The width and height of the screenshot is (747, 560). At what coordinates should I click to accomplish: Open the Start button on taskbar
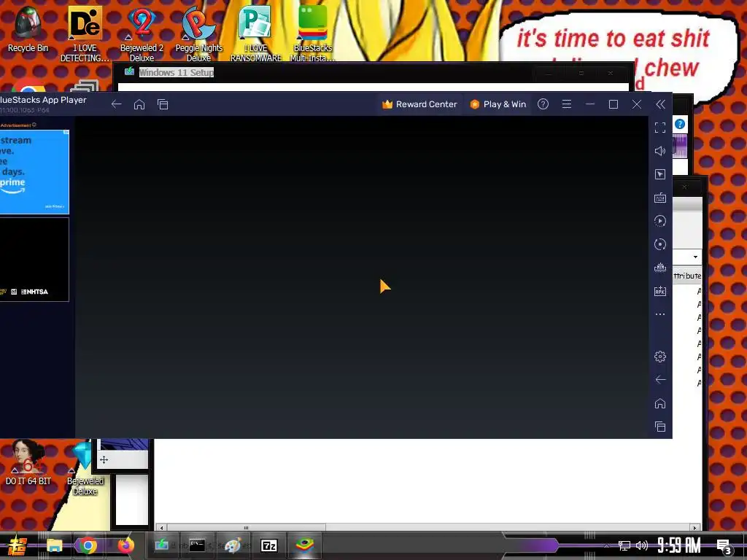pos(16,545)
